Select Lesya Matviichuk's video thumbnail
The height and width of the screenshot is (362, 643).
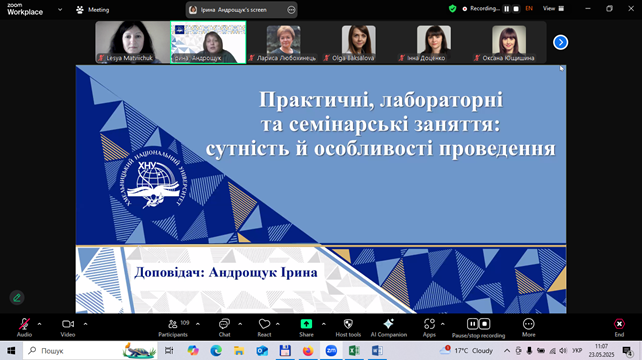(x=132, y=42)
